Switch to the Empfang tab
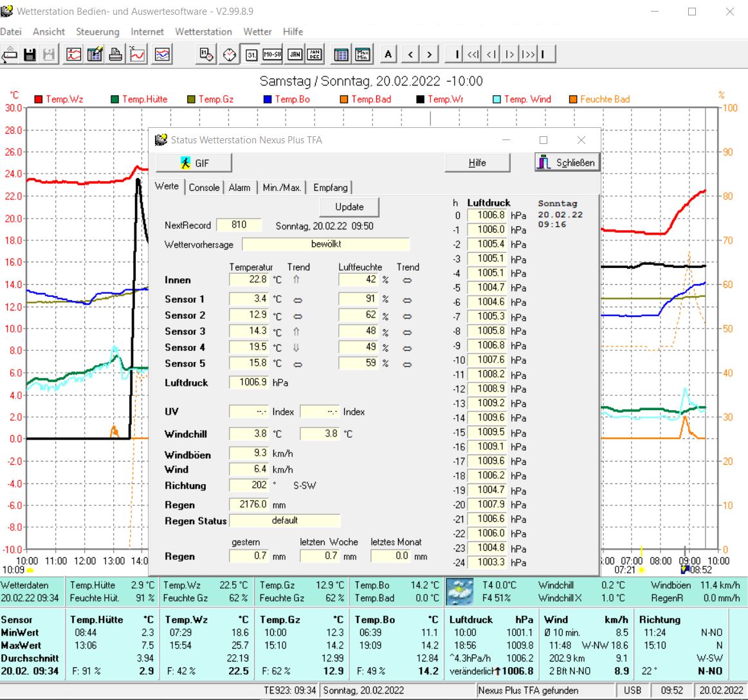The width and height of the screenshot is (748, 700). click(331, 188)
